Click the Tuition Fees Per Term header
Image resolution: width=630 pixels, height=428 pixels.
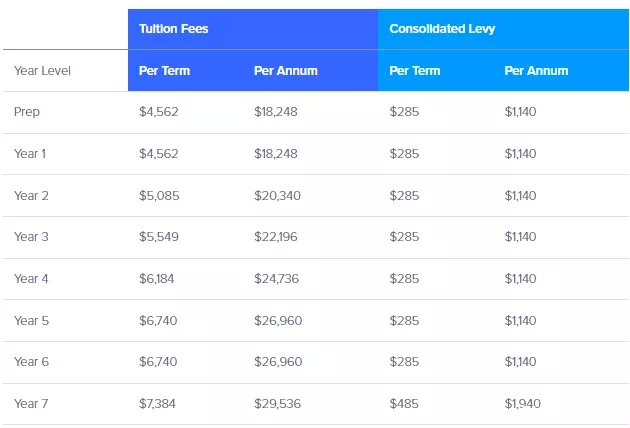point(164,71)
